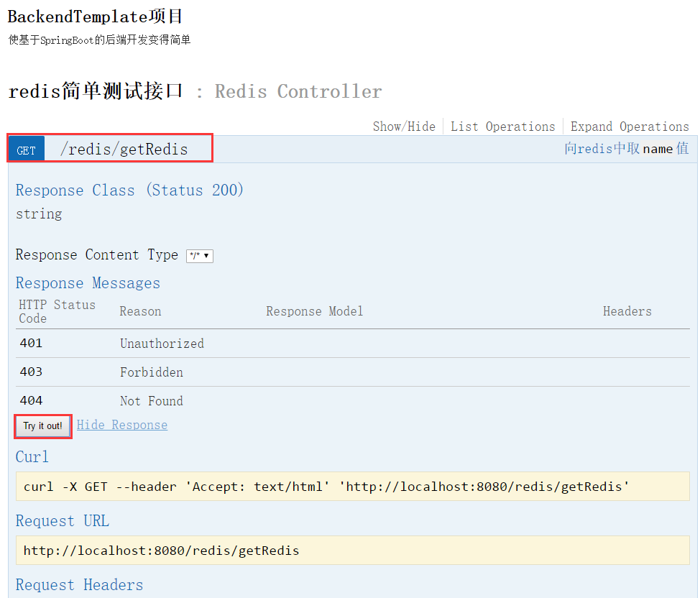Click the HTTP Status Code column header
Screen dimensions: 700x598
(x=57, y=311)
